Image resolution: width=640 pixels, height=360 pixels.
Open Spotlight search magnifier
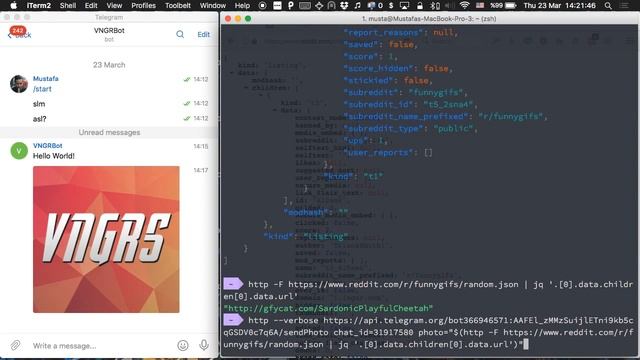coord(608,5)
